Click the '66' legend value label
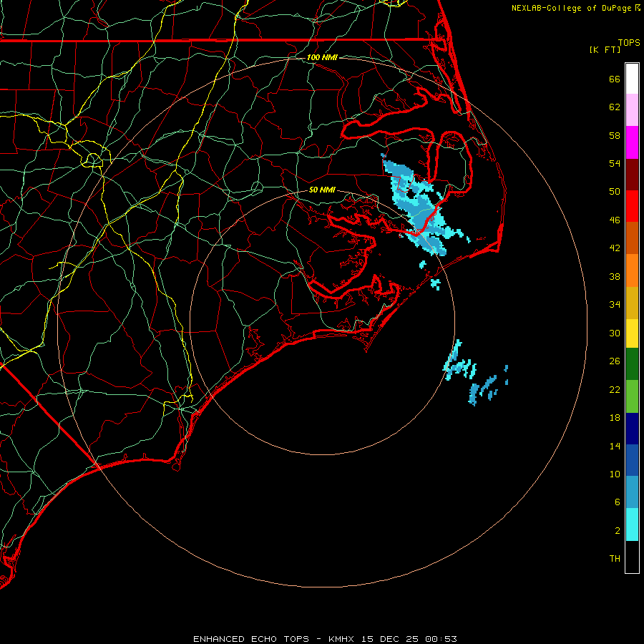Viewport: 644px width, 644px height. pos(615,79)
